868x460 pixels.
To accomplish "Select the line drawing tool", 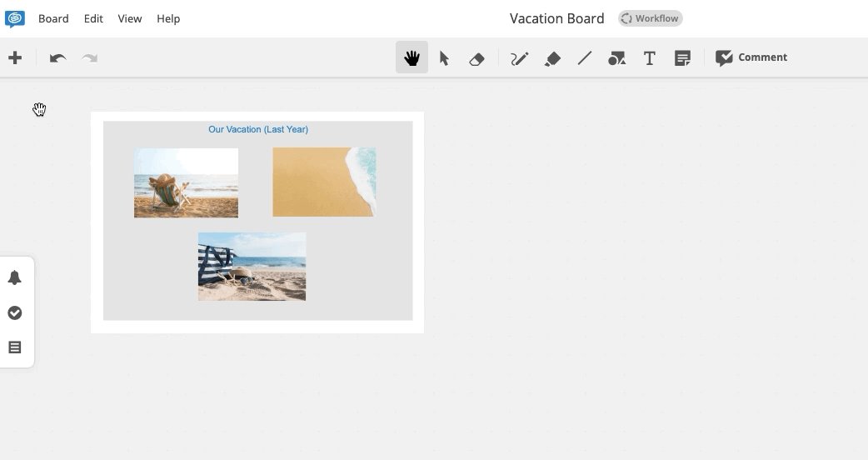I will tap(585, 57).
